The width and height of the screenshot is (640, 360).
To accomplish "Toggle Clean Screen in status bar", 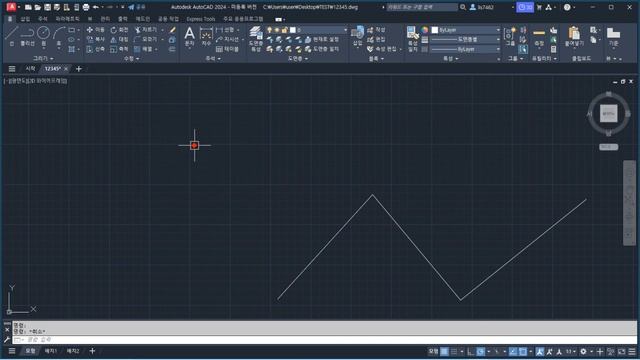I will click(x=621, y=351).
